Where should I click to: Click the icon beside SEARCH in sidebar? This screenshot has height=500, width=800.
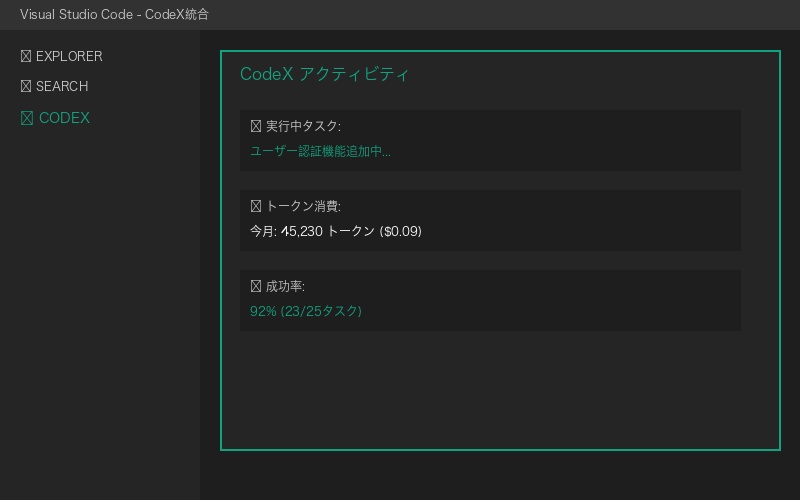[26, 87]
